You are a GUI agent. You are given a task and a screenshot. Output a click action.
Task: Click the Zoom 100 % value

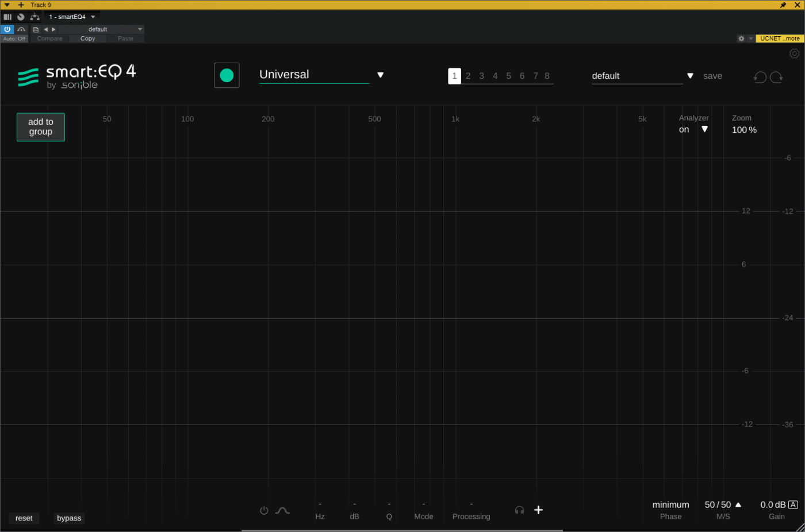click(744, 130)
